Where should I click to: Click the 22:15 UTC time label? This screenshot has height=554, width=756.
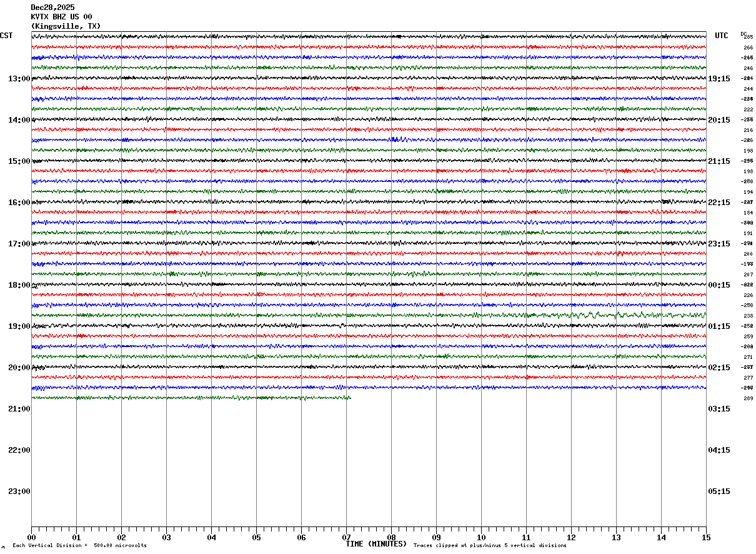719,203
